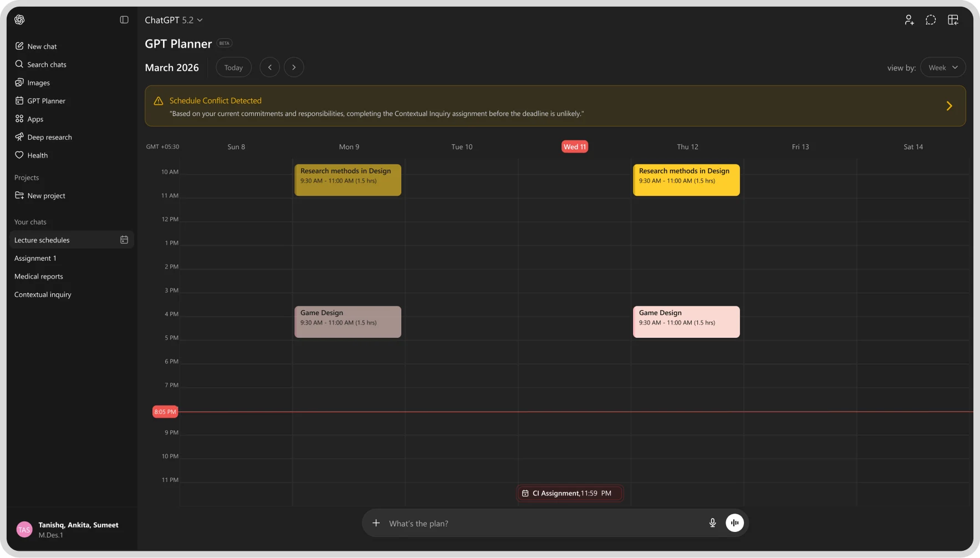The height and width of the screenshot is (558, 980).
Task: Open the ChatGPT 5.2 model dropdown
Action: (173, 20)
